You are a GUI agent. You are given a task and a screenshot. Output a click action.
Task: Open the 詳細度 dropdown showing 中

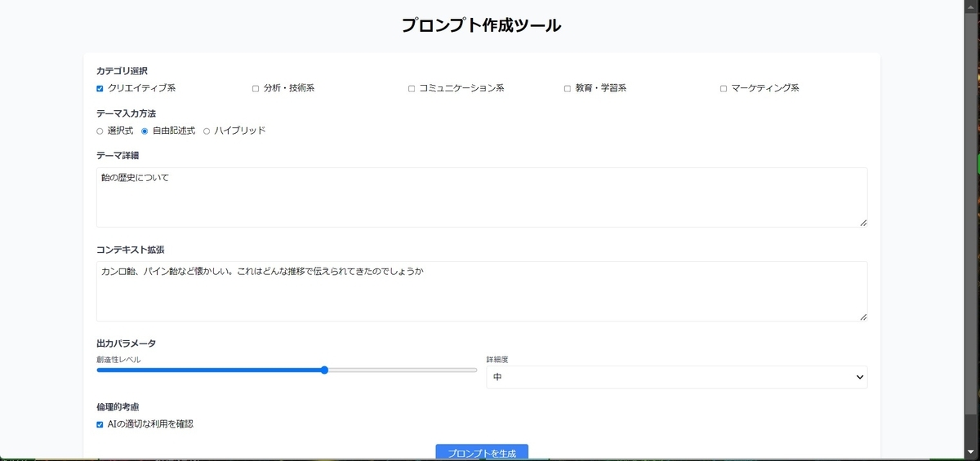[677, 377]
